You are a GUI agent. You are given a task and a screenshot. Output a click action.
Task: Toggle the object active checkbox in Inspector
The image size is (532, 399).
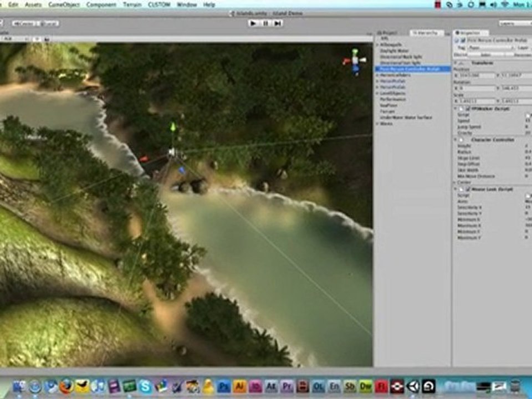463,40
